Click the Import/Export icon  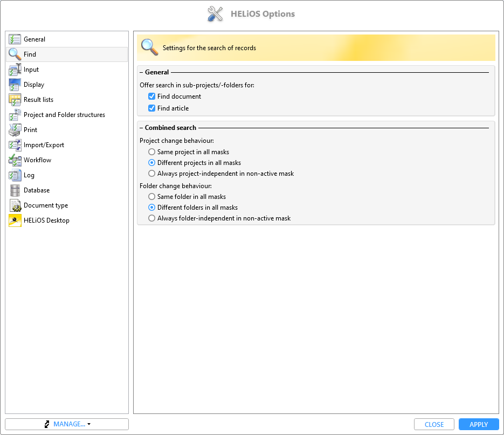point(15,145)
